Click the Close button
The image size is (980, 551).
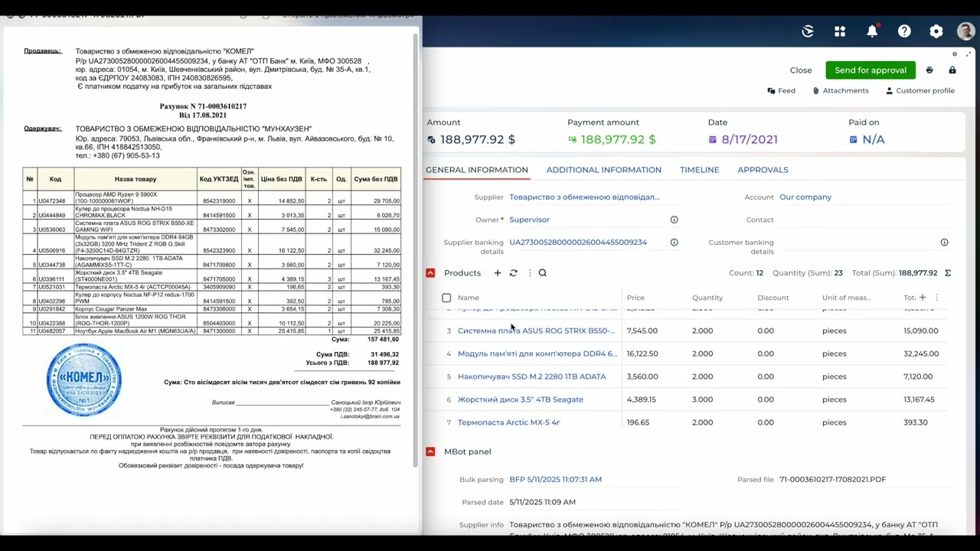(801, 70)
